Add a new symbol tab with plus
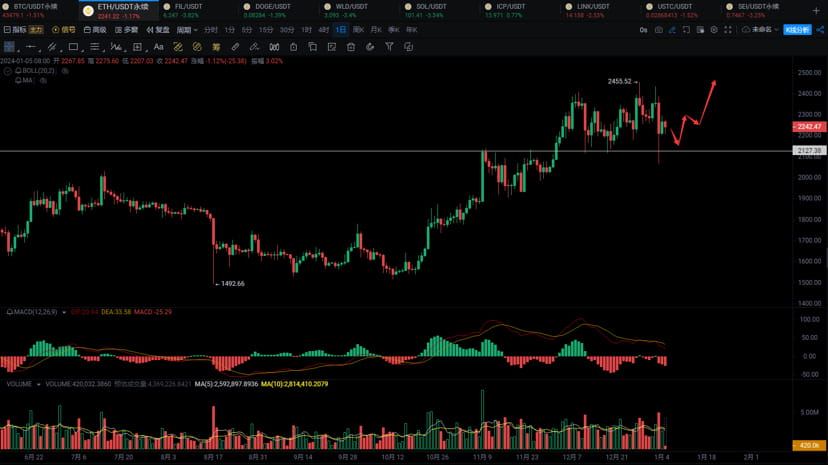This screenshot has width=828, height=465. click(816, 11)
